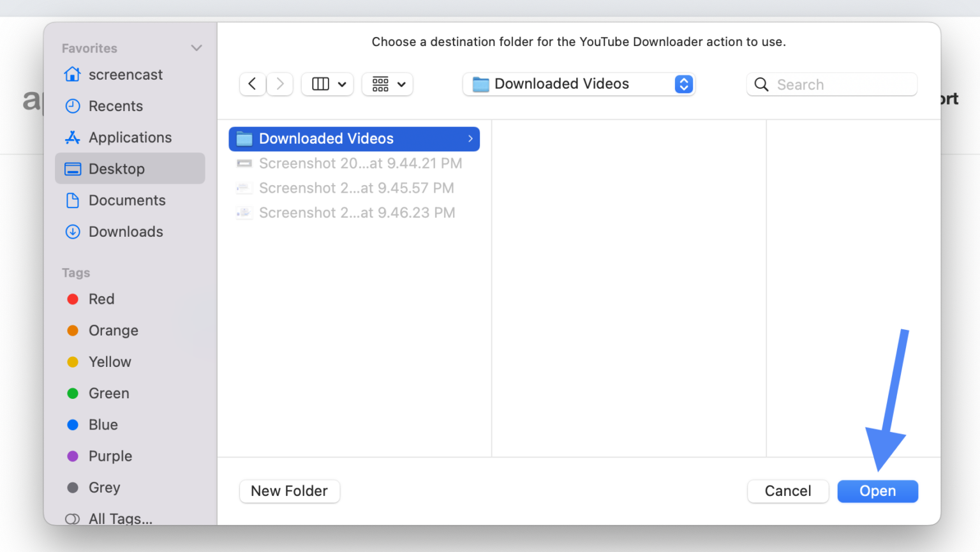Screen dimensions: 980x552
Task: Select Recents in the sidebar
Action: click(x=116, y=106)
